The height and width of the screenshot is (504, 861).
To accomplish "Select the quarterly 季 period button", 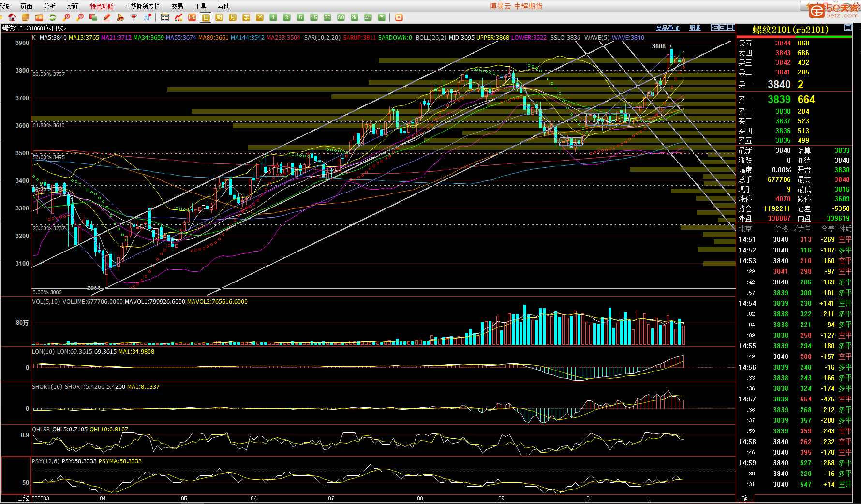I will click(246, 17).
